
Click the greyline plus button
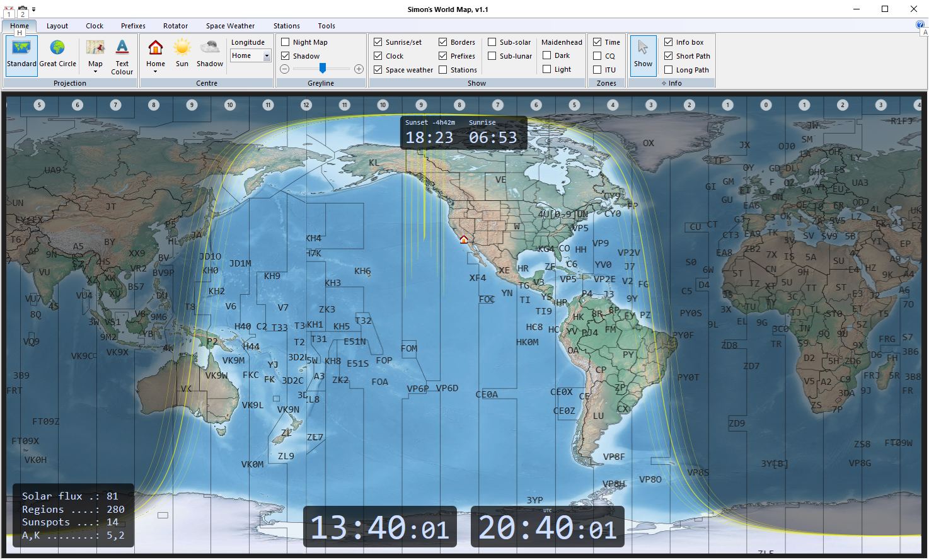359,69
